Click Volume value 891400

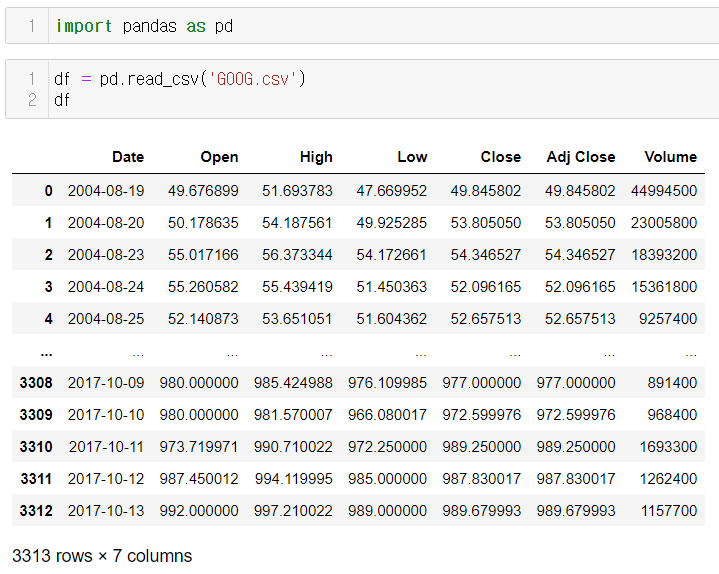672,382
